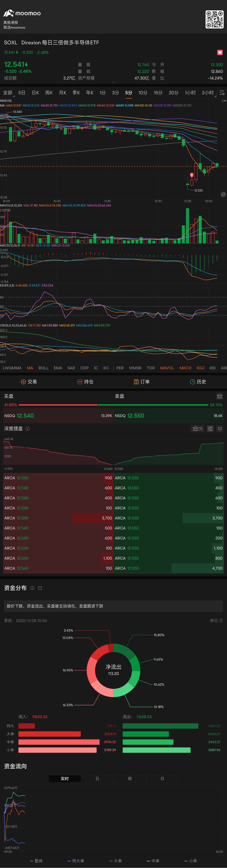Tap the 资金分布 info icon

point(32,588)
